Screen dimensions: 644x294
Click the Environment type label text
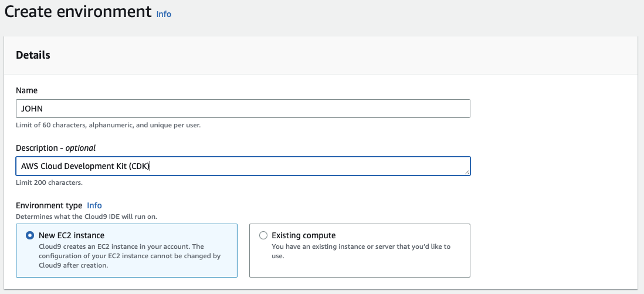point(49,205)
